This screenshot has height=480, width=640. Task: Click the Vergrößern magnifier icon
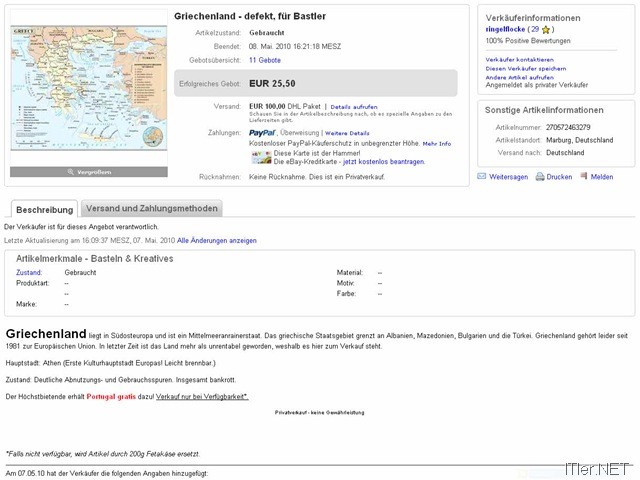(71, 172)
